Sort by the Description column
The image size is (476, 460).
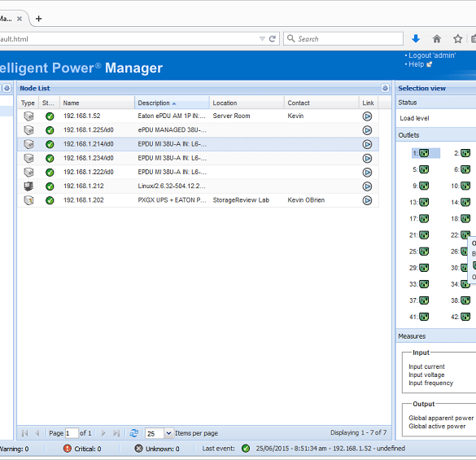tap(172, 103)
